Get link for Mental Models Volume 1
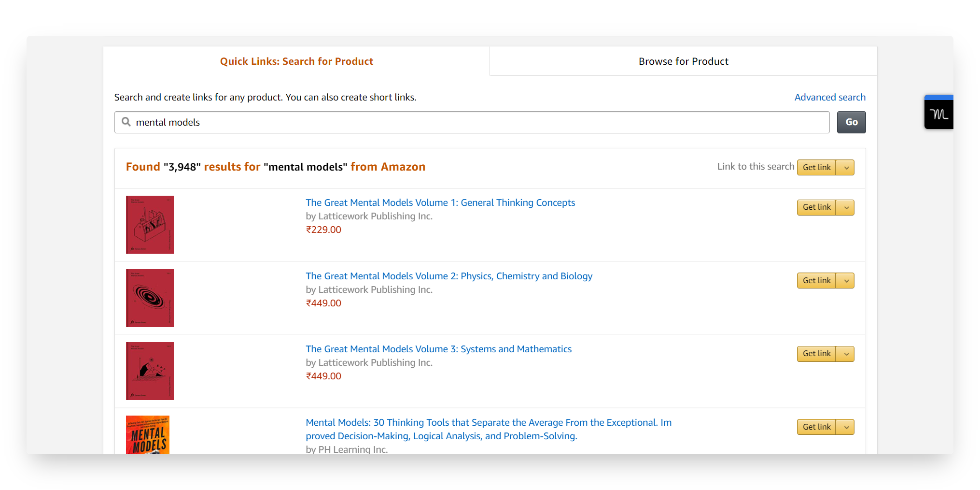The image size is (980, 490). [x=816, y=207]
